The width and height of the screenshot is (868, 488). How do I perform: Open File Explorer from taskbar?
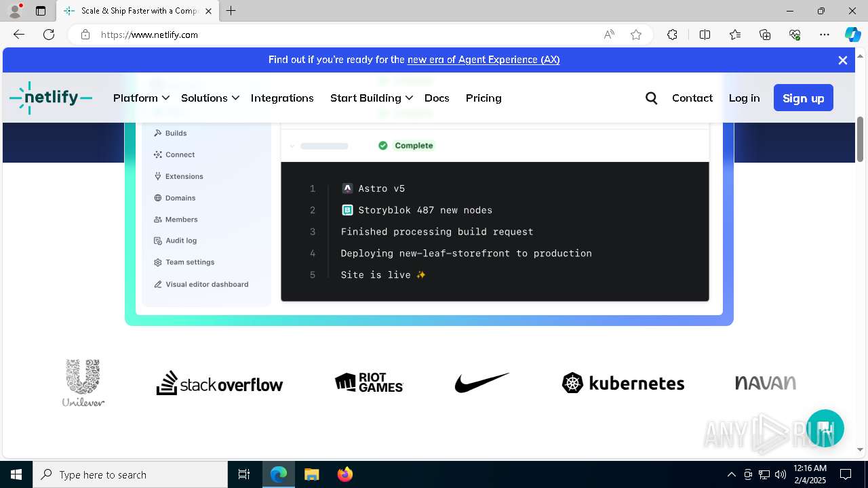coord(312,474)
